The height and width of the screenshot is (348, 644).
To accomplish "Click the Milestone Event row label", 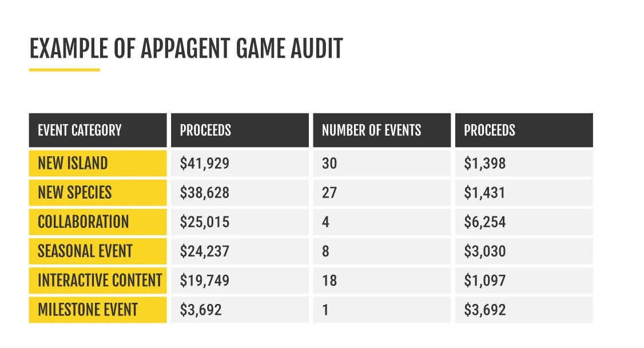I will tap(98, 310).
